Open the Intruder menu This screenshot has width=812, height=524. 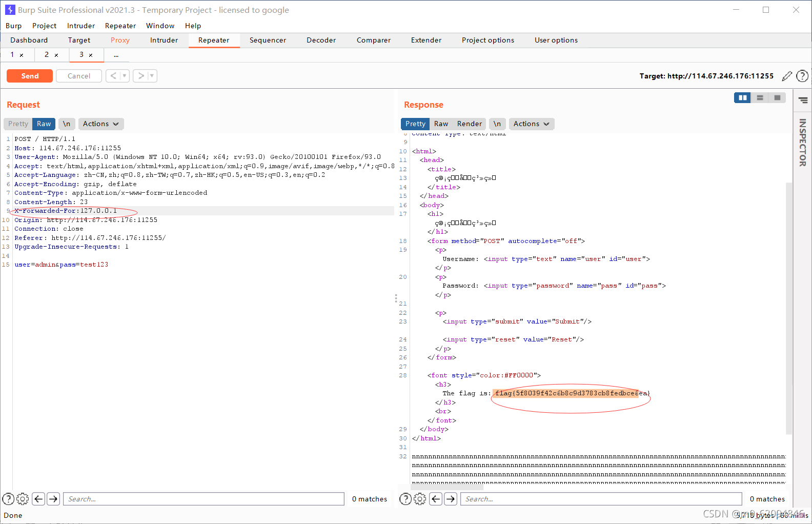81,26
